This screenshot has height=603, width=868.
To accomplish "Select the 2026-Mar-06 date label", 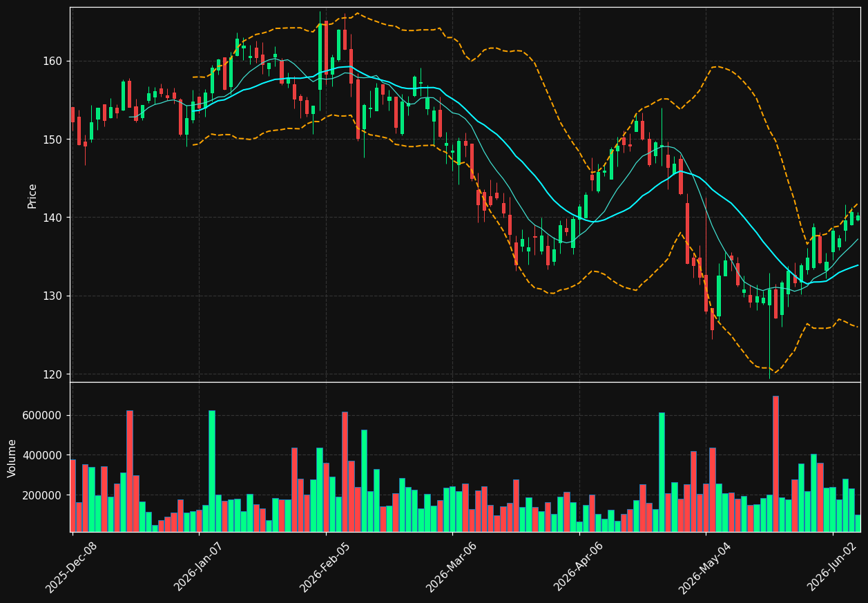I will click(x=452, y=568).
